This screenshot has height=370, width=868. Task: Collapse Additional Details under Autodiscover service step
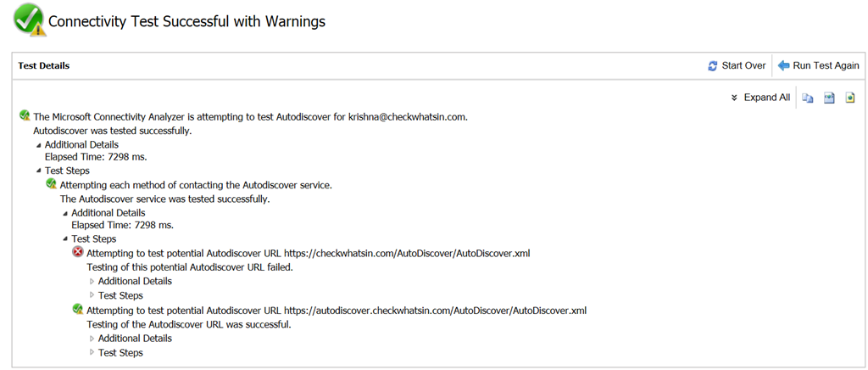[x=65, y=213]
